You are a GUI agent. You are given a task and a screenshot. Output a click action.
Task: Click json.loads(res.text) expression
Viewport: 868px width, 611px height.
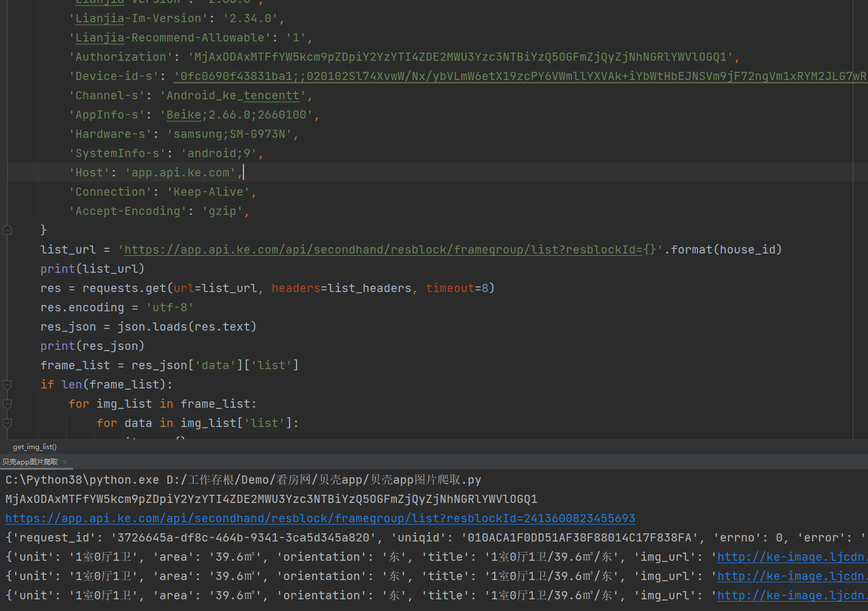[x=187, y=327]
